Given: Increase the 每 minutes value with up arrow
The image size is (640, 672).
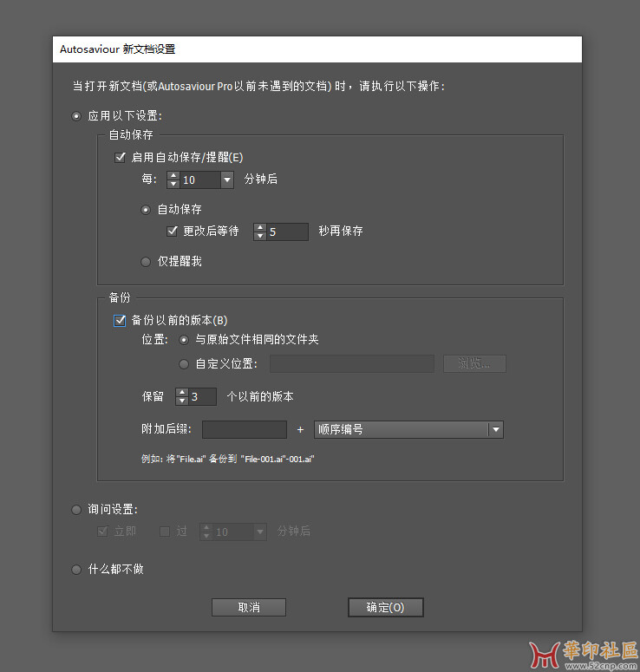Looking at the screenshot, I should point(173,176).
